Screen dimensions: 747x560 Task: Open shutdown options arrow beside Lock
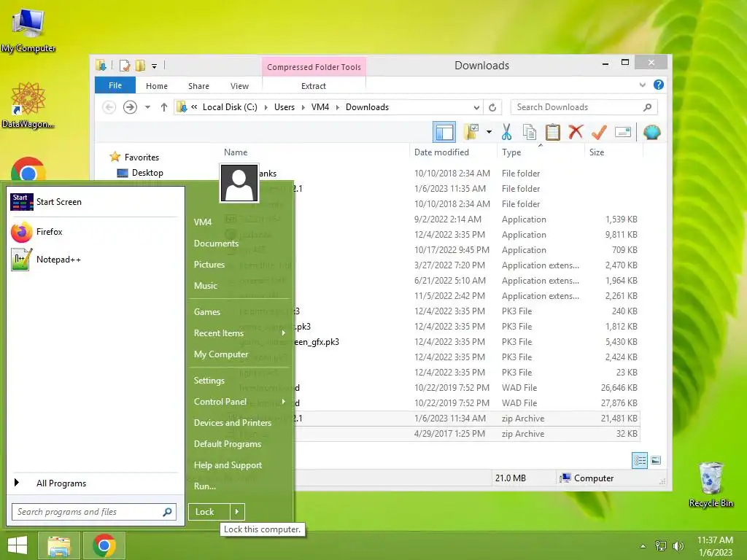237,512
